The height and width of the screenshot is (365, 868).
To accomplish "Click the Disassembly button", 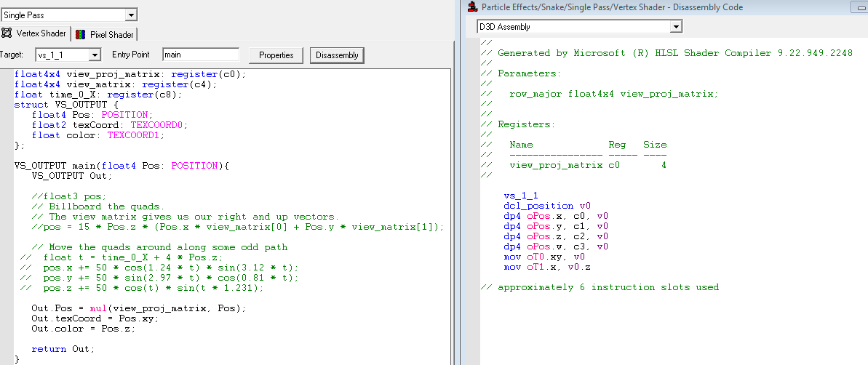I will coord(337,55).
